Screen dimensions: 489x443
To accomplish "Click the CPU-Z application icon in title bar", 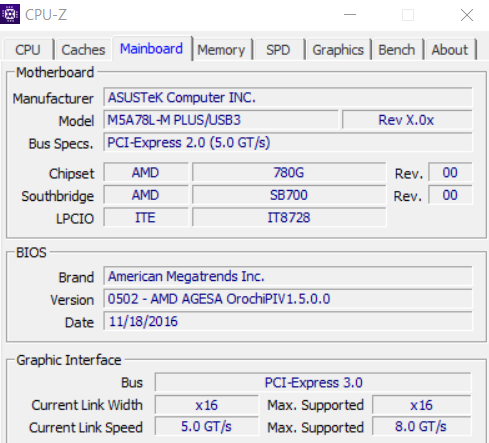I will [10, 14].
